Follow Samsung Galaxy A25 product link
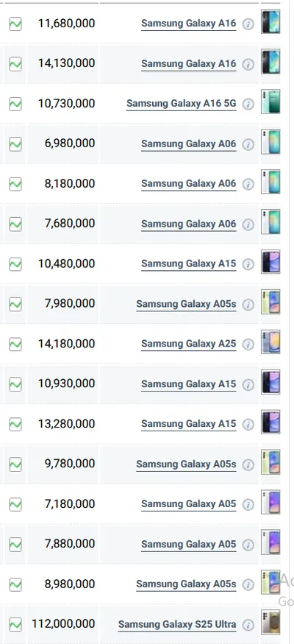 (189, 344)
